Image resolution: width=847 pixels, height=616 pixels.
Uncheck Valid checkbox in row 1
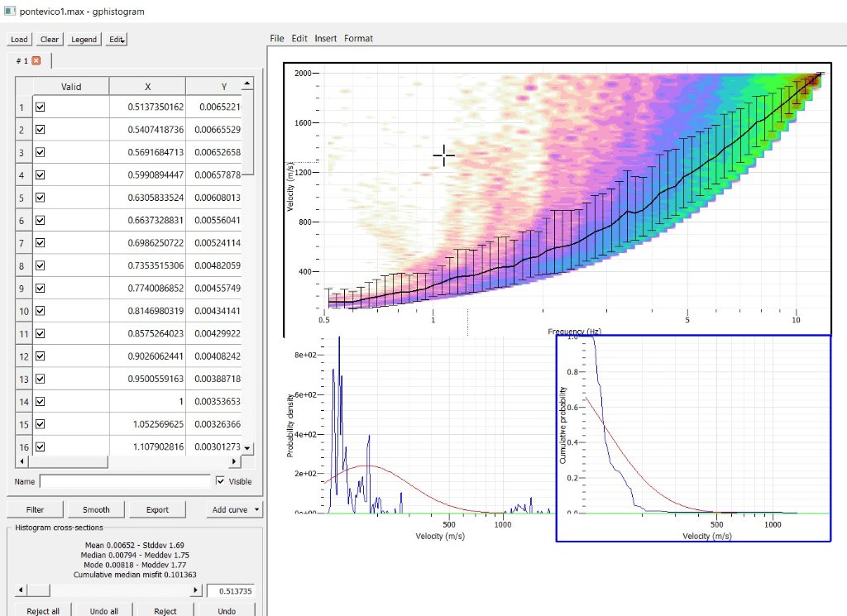pos(41,107)
